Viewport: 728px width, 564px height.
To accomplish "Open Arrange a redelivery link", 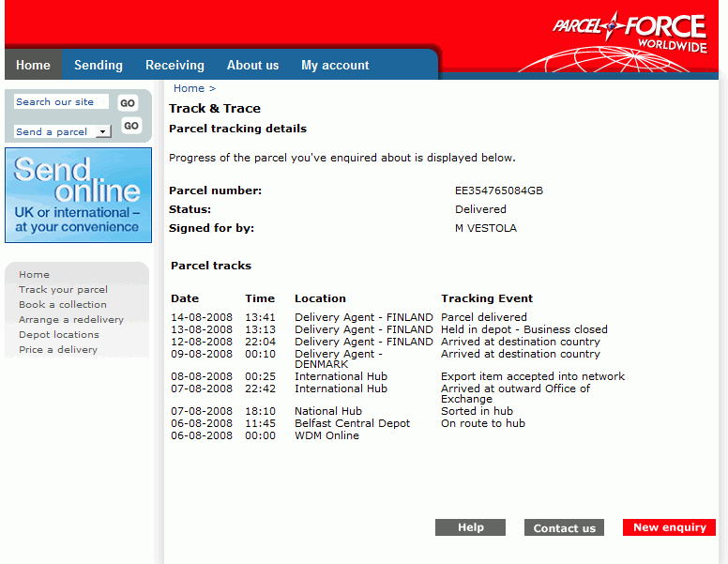I will [71, 320].
